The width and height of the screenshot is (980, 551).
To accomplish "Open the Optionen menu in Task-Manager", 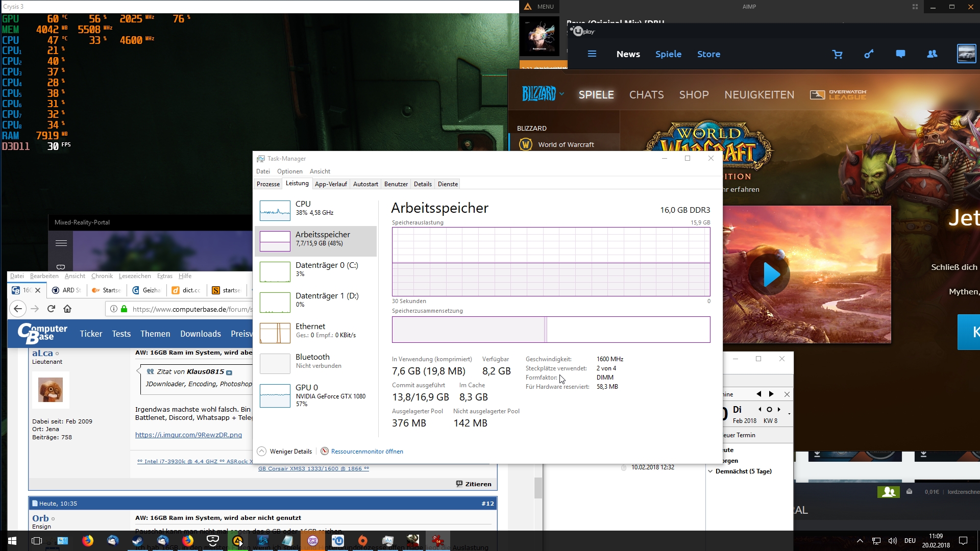I will [289, 171].
